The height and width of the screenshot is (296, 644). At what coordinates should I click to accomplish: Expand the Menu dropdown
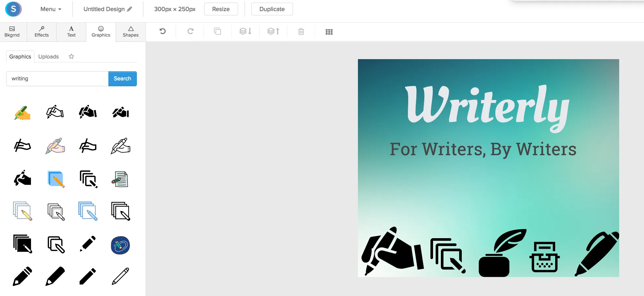51,9
